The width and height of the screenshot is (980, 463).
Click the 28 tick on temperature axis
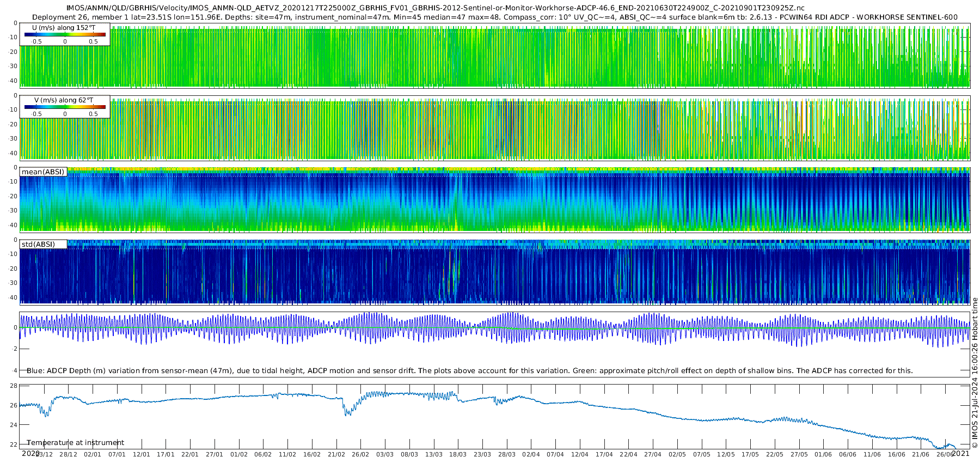point(14,386)
